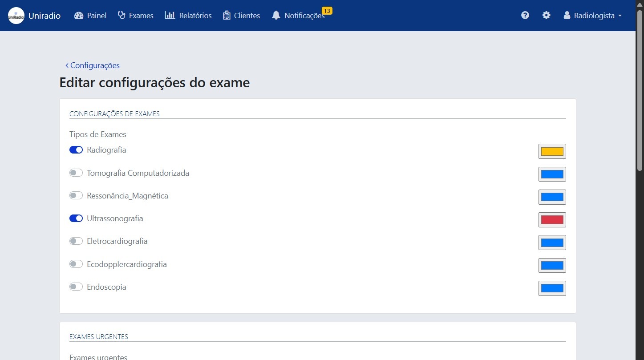Enable Tomografia Computadorizada
Viewport: 644px width, 360px height.
point(76,173)
